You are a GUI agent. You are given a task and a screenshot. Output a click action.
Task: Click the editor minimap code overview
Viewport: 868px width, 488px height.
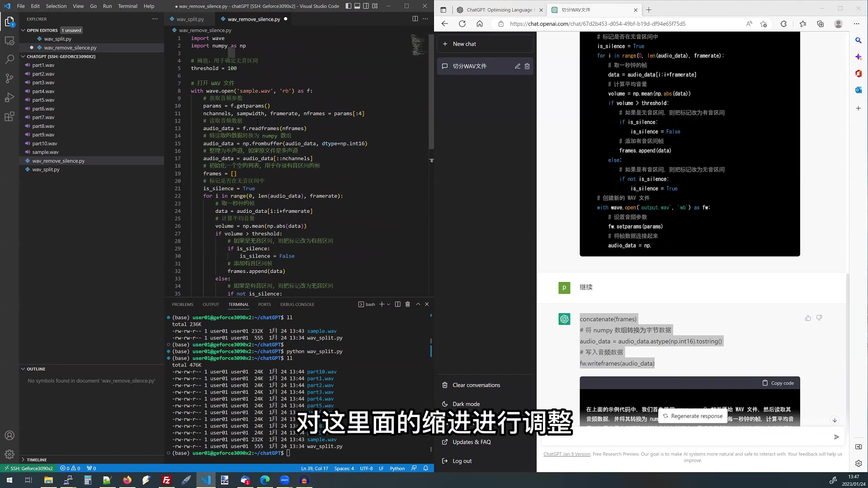pos(419,45)
